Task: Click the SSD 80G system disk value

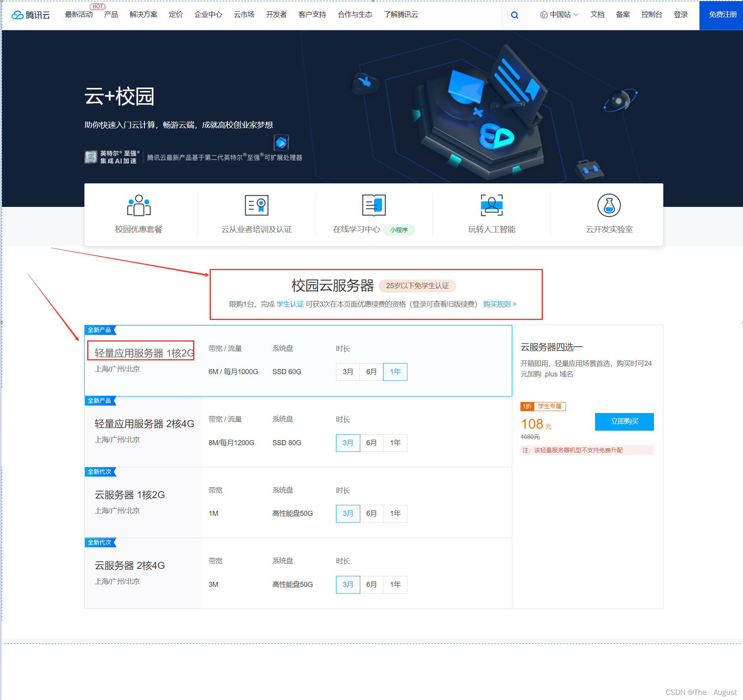Action: [x=287, y=443]
